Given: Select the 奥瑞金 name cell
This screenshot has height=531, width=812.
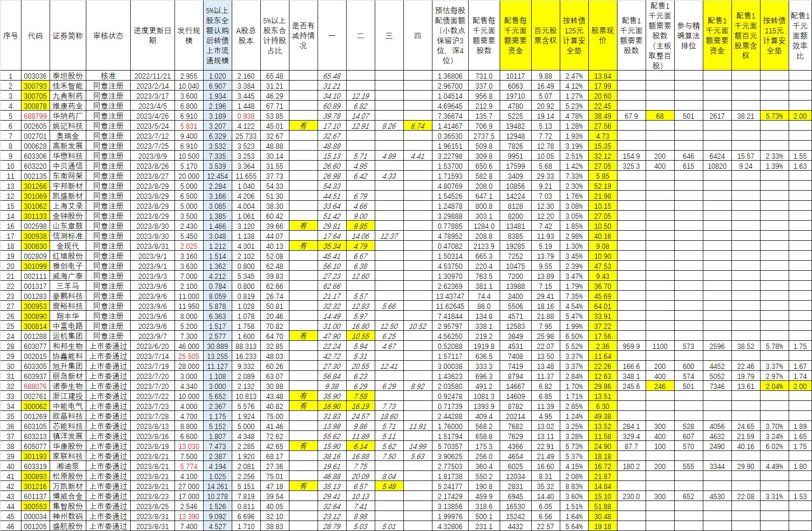Looking at the screenshot, I should [x=68, y=136].
